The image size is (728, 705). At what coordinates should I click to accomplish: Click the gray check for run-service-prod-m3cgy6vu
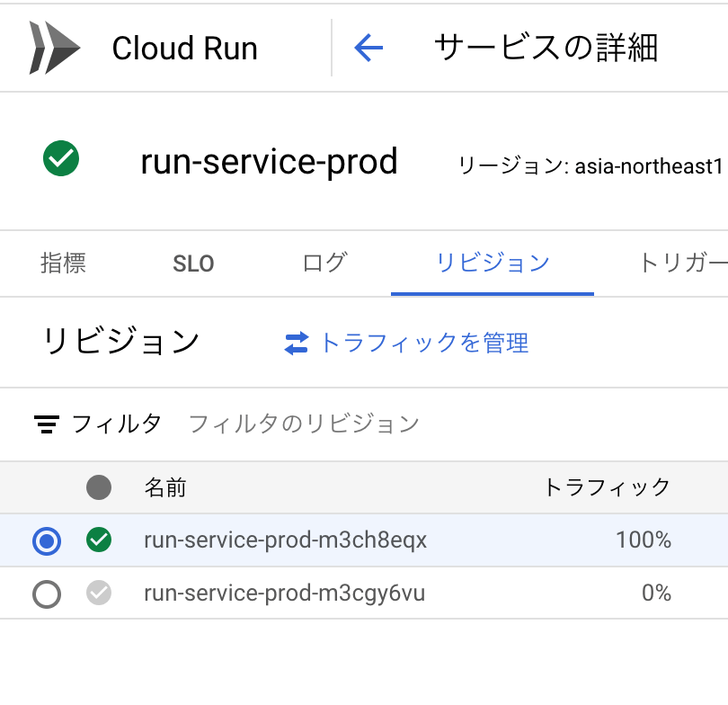pyautogui.click(x=99, y=593)
